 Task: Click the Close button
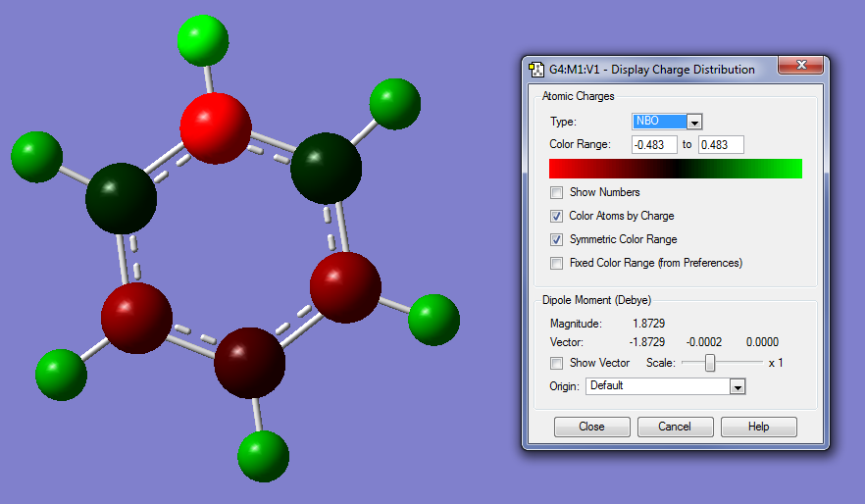click(x=592, y=427)
